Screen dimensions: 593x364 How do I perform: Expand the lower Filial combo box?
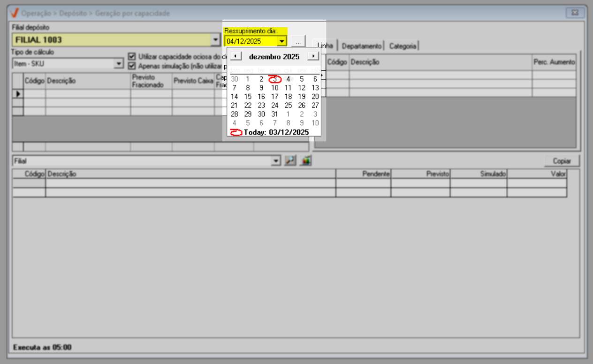pos(276,161)
